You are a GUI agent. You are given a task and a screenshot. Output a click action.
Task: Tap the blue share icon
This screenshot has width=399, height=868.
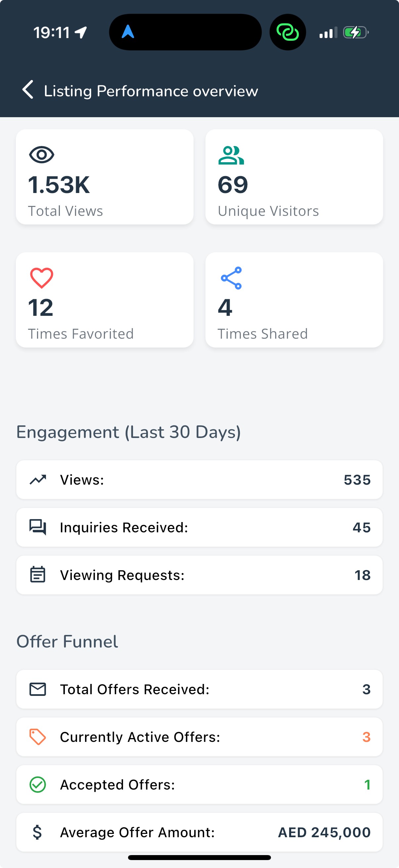231,278
